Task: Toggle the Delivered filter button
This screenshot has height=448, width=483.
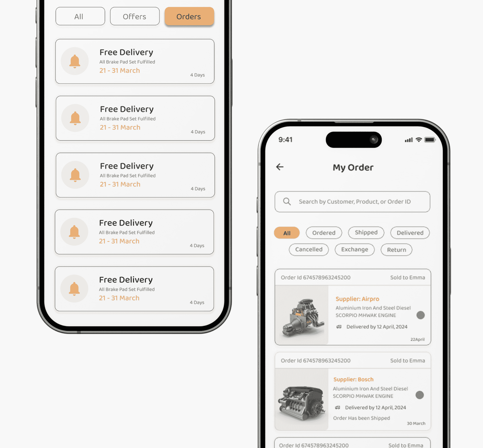Action: [x=410, y=233]
